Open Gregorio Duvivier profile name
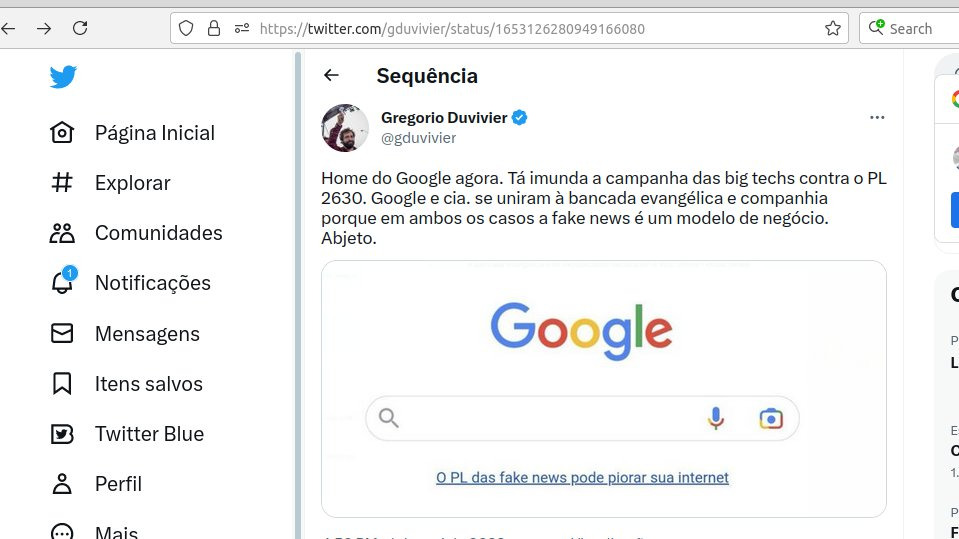Viewport: 959px width, 539px height. pyautogui.click(x=444, y=117)
